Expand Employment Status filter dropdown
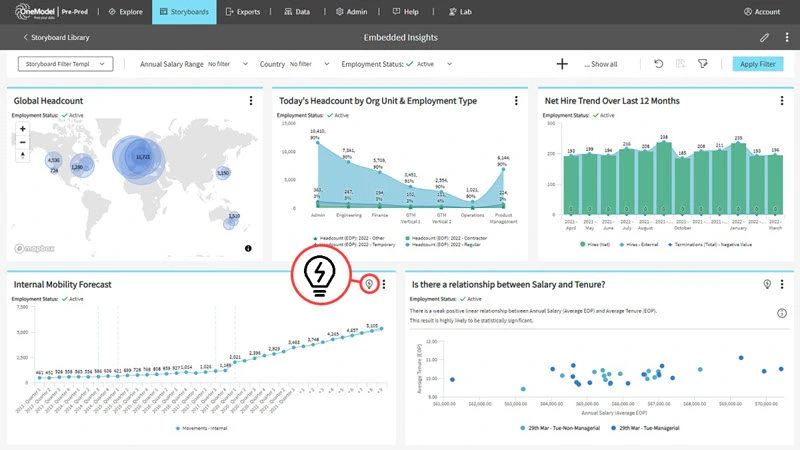800x450 pixels. (x=449, y=64)
